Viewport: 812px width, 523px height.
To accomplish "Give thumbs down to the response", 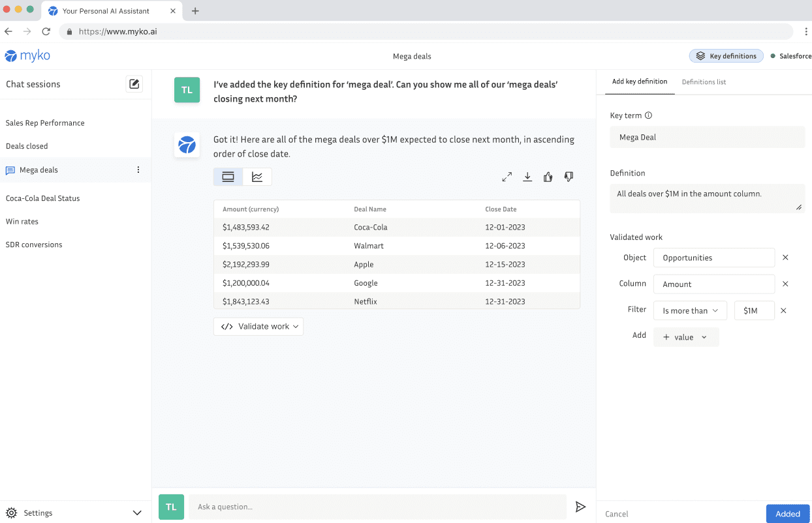I will [x=569, y=177].
